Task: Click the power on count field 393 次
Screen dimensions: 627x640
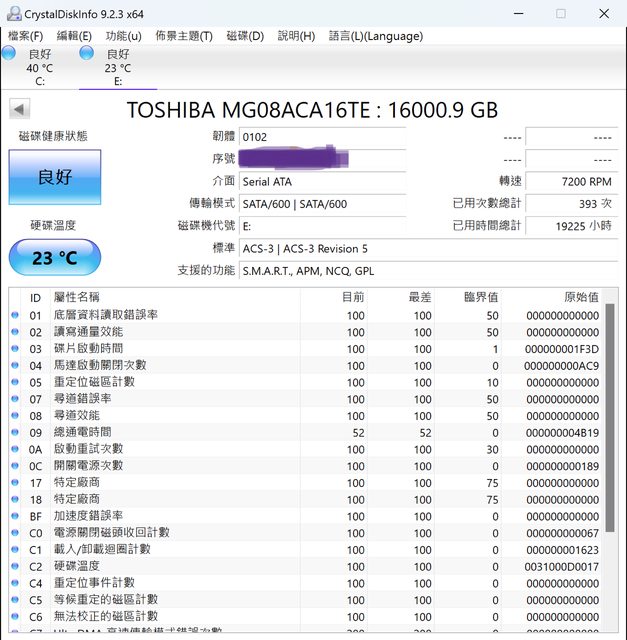Action: [x=572, y=204]
